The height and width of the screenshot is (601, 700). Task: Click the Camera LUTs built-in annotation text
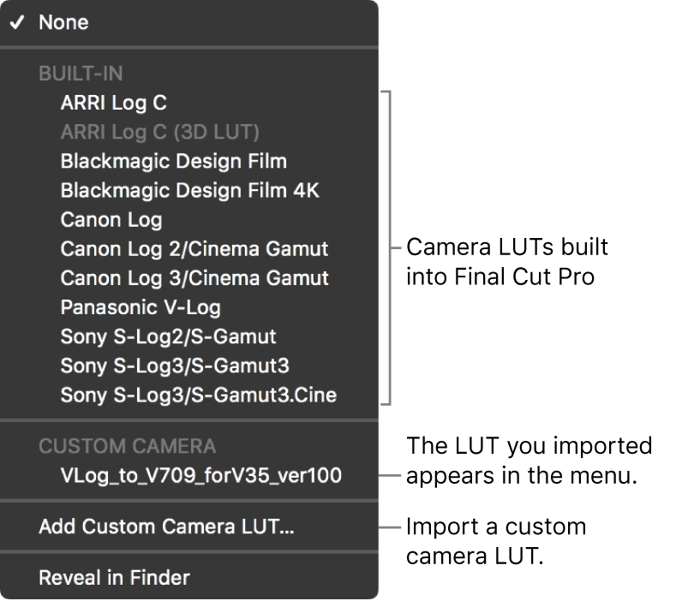point(507,261)
